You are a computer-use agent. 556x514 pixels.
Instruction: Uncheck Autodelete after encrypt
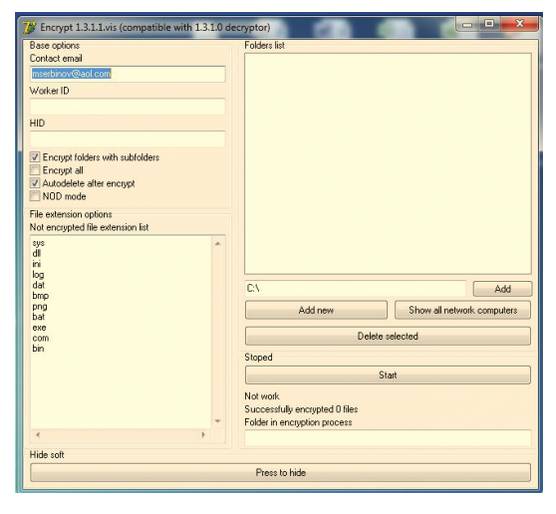(x=35, y=183)
